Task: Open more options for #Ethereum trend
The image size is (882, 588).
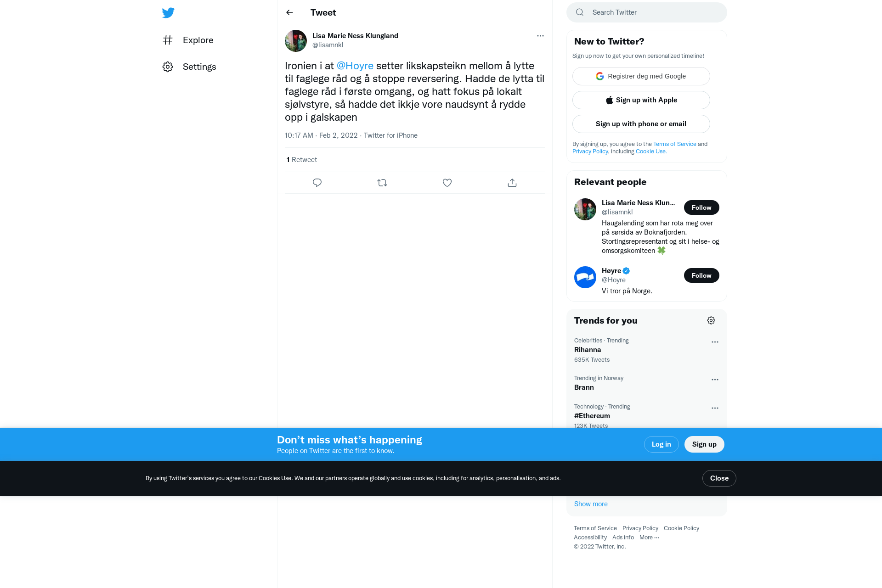Action: (715, 408)
